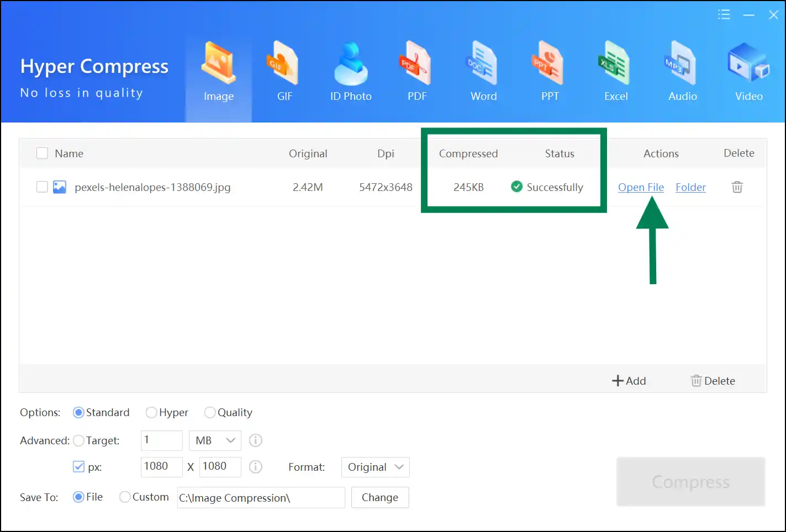
Task: Select the Hyper compression option
Action: 151,412
